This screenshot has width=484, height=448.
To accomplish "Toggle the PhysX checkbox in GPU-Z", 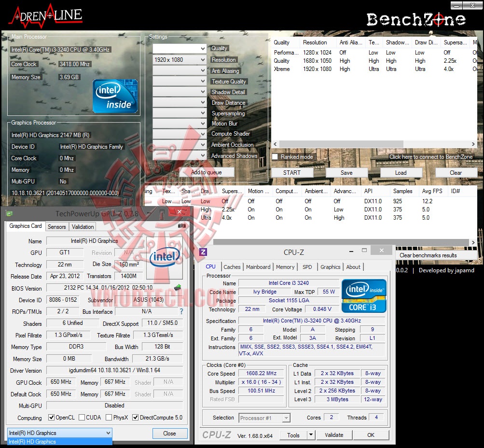I will pyautogui.click(x=109, y=418).
